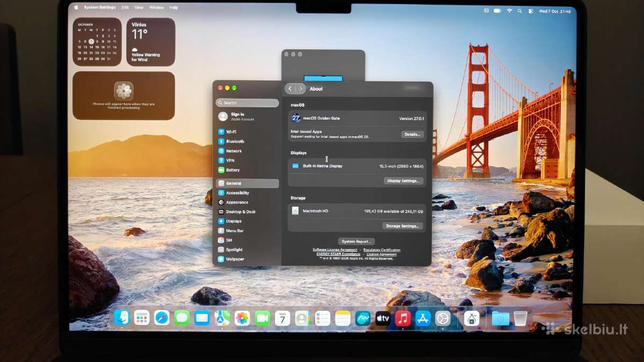Open the October calendar widget
Viewport: 644px width, 362px height.
97,42
